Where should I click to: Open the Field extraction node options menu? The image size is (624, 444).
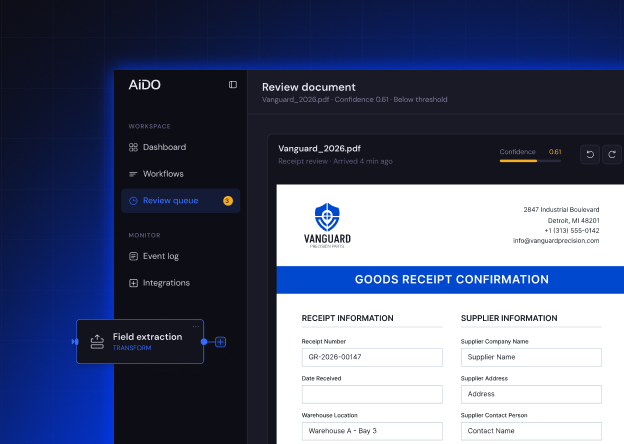pos(196,327)
